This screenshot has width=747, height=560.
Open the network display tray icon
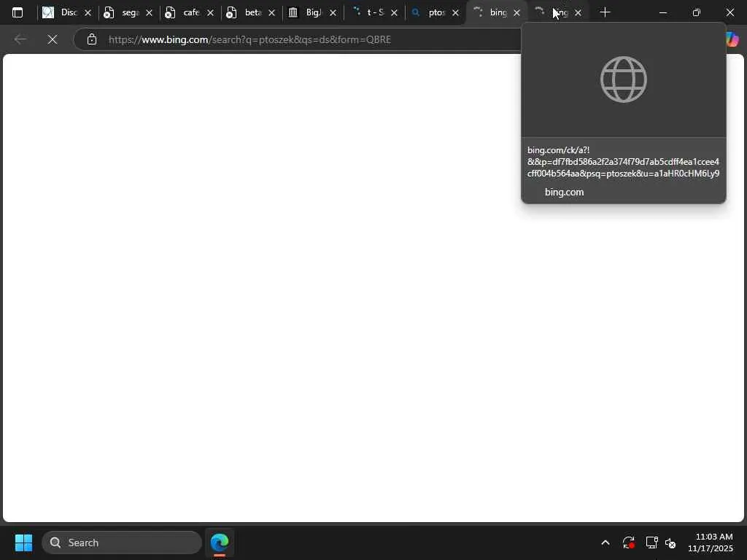(x=651, y=542)
